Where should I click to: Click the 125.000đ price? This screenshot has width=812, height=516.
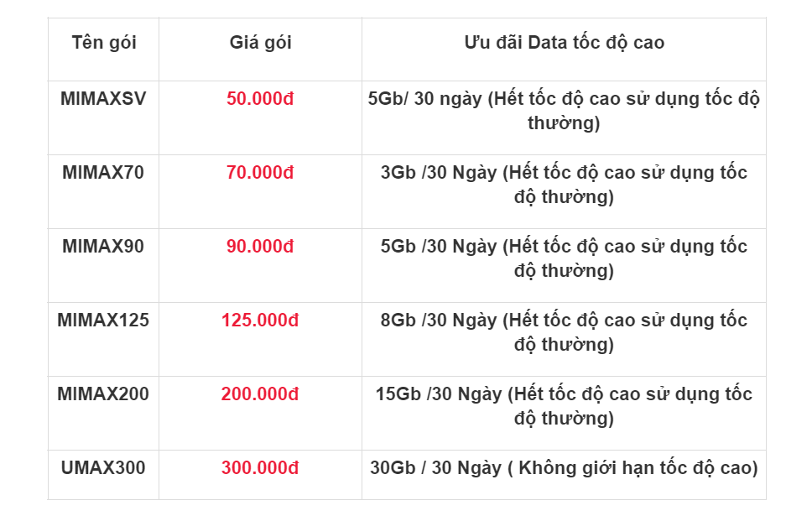(260, 321)
